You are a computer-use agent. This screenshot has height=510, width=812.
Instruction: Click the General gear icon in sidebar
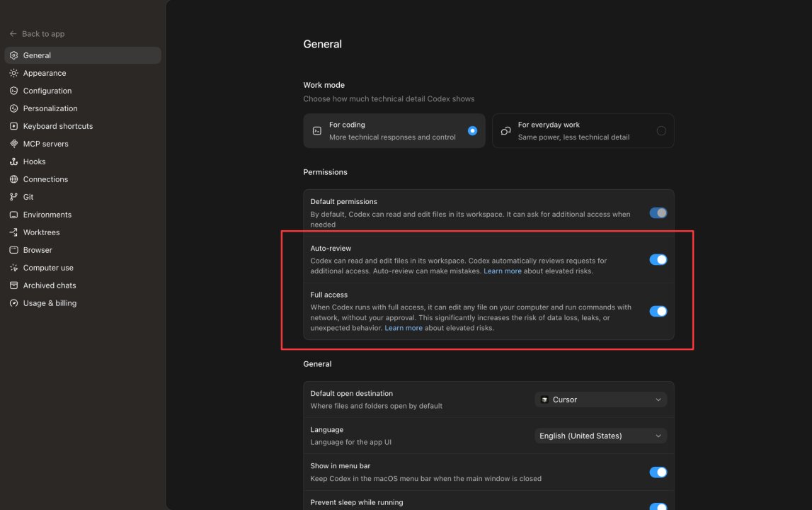[14, 55]
